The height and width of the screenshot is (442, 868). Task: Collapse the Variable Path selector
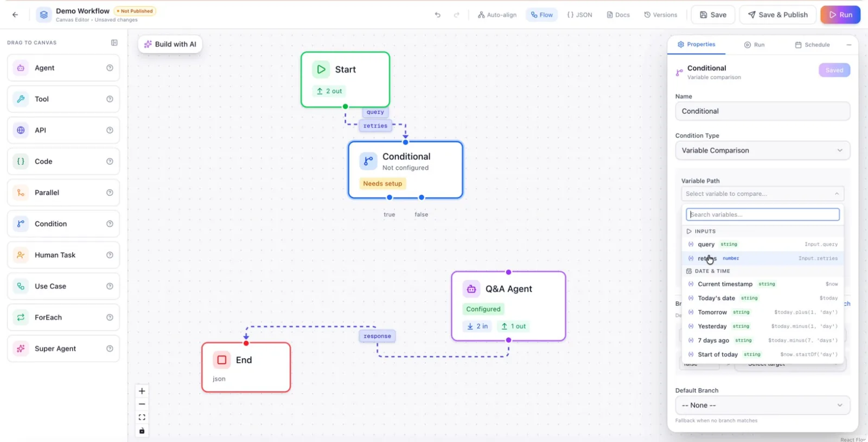click(x=762, y=194)
